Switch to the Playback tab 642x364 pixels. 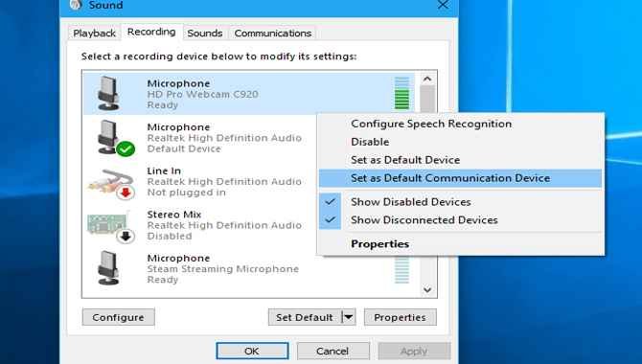[x=94, y=34]
